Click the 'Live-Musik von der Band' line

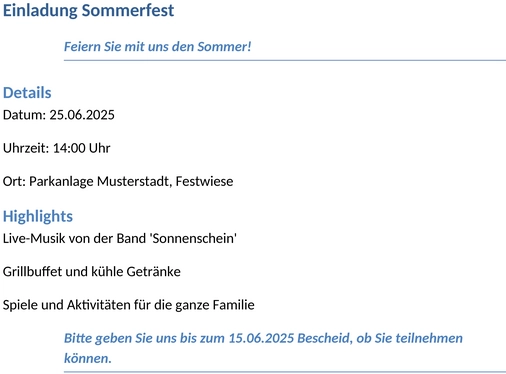[120, 239]
